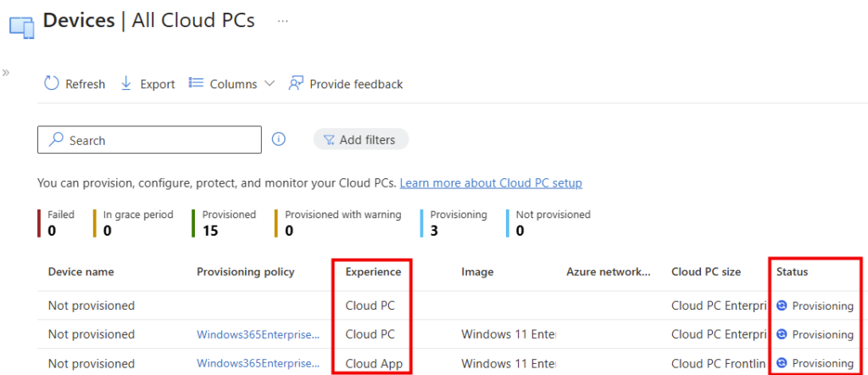Sort by Device name column header
Image resolution: width=868 pixels, height=375 pixels.
tap(81, 271)
